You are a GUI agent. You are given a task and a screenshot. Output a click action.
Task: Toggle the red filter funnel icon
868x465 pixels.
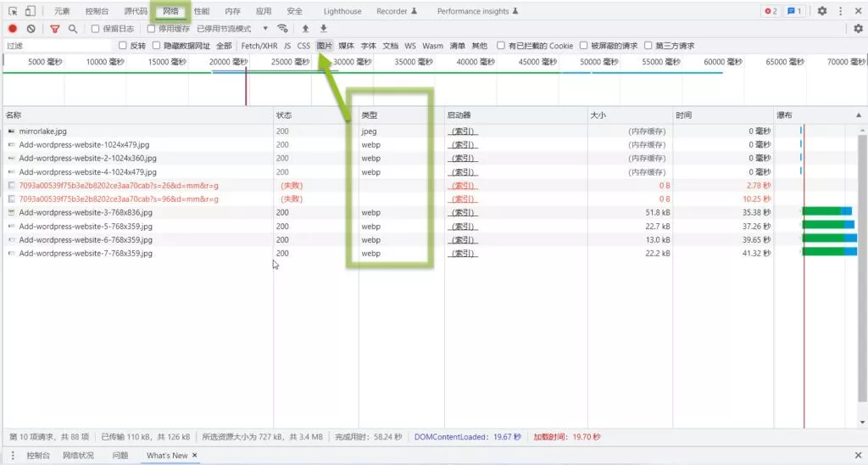click(x=55, y=28)
